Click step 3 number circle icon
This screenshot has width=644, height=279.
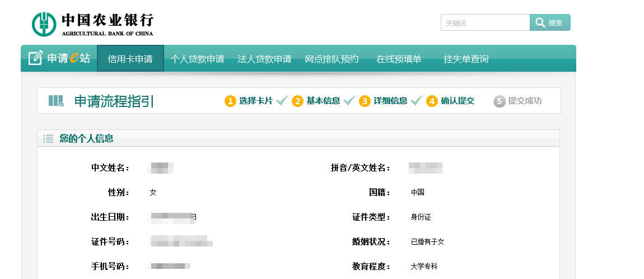pos(365,101)
